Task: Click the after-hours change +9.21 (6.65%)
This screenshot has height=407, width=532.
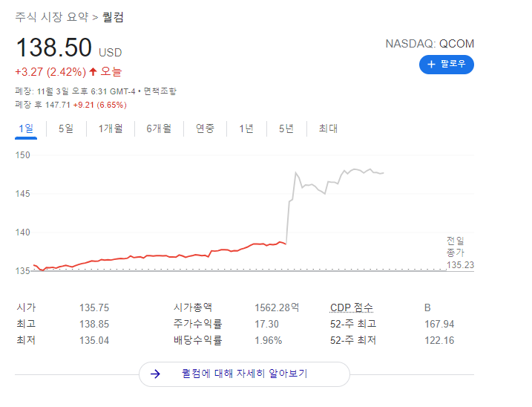Action: 99,105
